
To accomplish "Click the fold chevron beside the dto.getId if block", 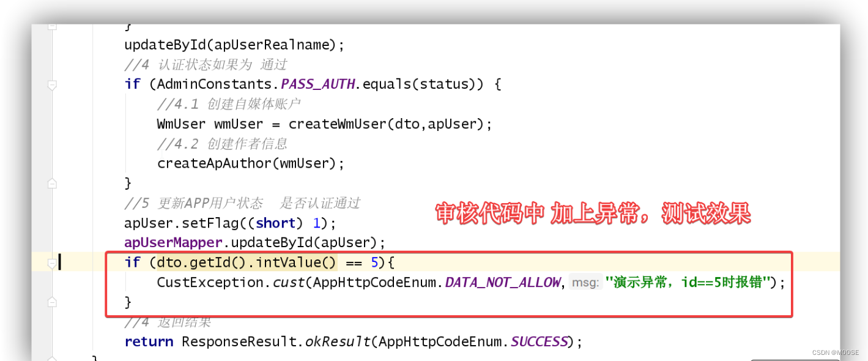I will coord(52,262).
